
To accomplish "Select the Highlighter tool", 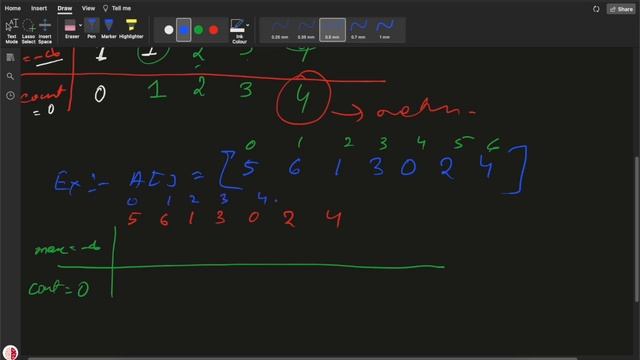I will (x=131, y=29).
